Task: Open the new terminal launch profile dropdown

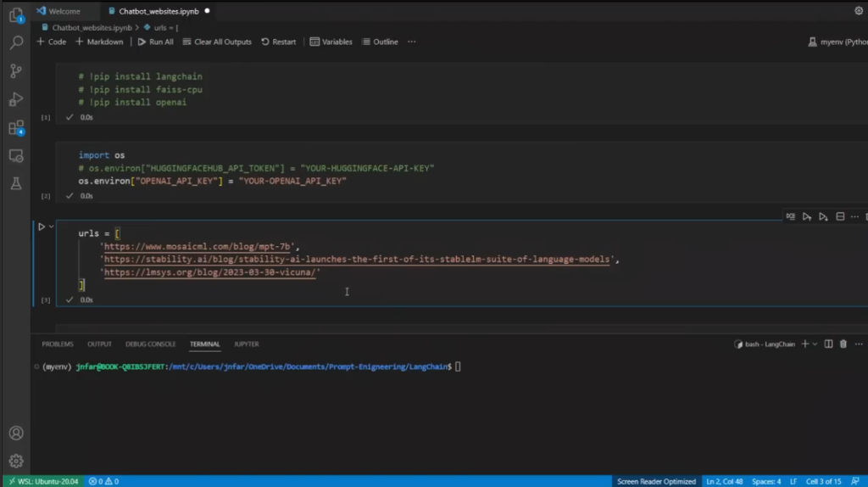Action: (815, 344)
